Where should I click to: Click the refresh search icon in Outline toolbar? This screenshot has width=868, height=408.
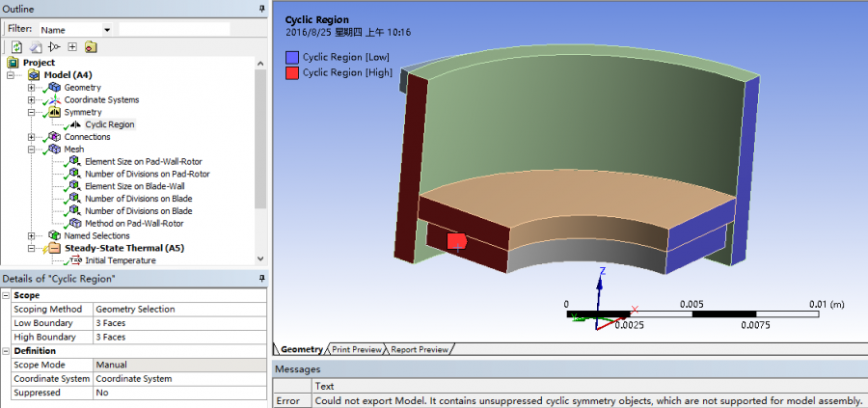point(17,47)
